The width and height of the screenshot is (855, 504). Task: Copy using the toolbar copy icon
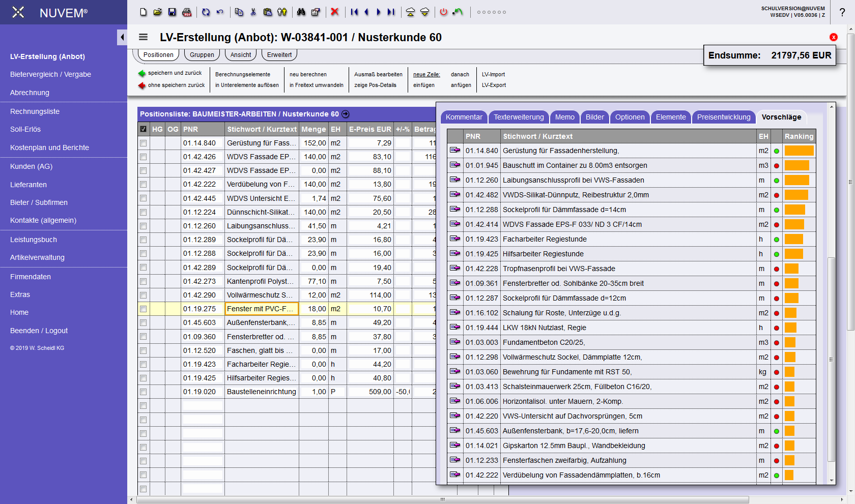[239, 12]
